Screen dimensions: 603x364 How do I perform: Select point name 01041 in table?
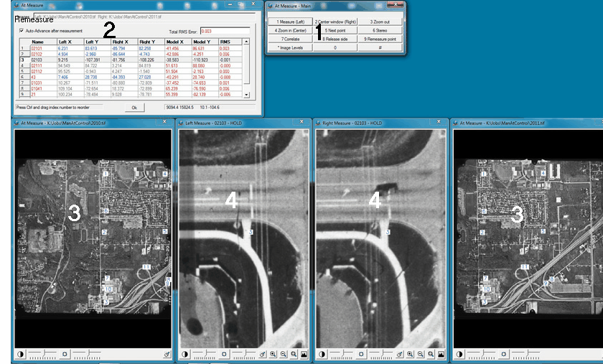pyautogui.click(x=37, y=88)
